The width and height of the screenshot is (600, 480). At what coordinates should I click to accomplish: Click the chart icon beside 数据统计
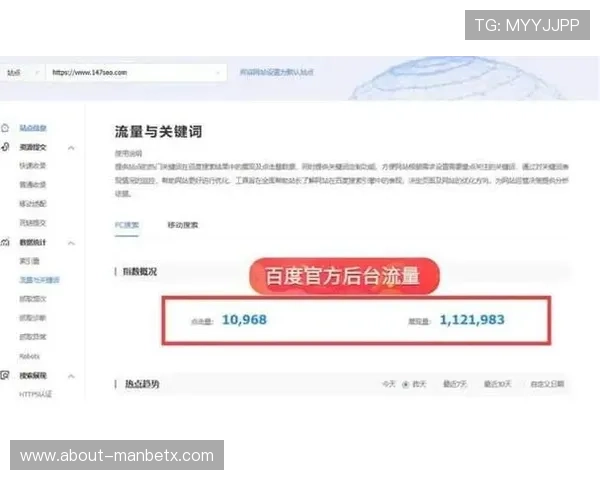[5, 242]
